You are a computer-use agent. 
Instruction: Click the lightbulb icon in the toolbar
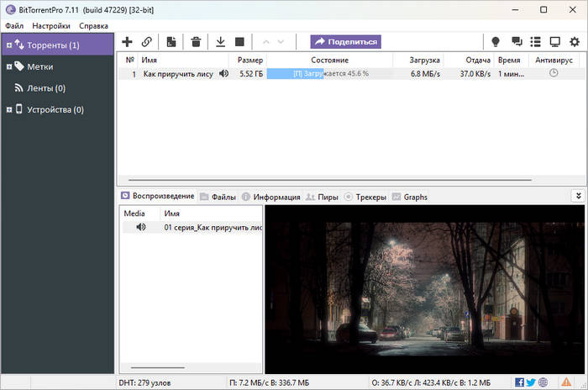tap(496, 41)
